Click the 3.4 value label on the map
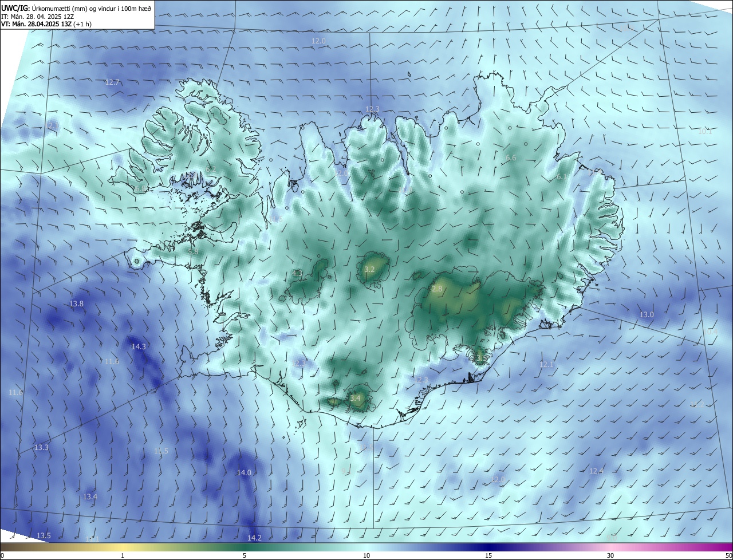This screenshot has height=560, width=733. pos(355,398)
